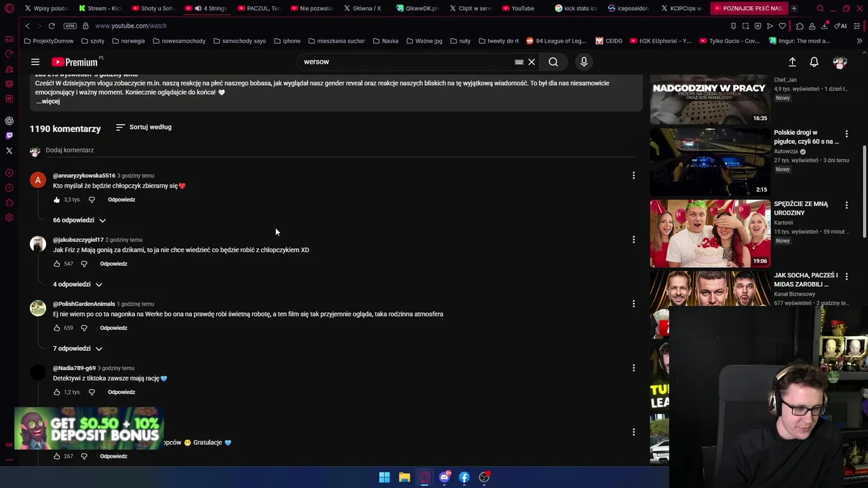Viewport: 868px width, 488px height.
Task: Start voice search with the microphone icon
Action: point(584,62)
